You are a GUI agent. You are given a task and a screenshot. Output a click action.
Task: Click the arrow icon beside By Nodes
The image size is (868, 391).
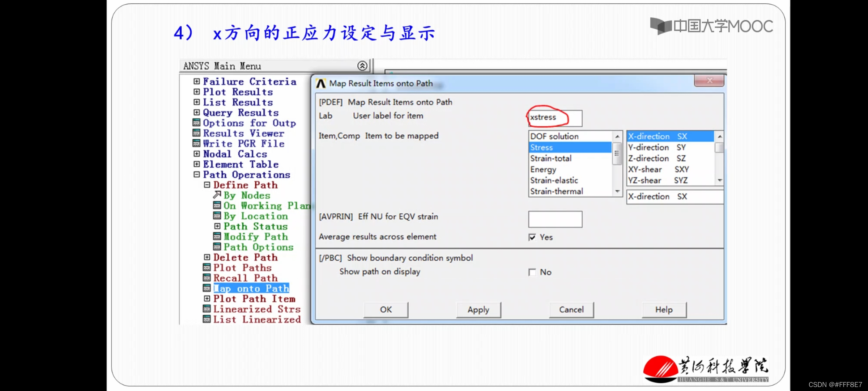click(x=217, y=195)
